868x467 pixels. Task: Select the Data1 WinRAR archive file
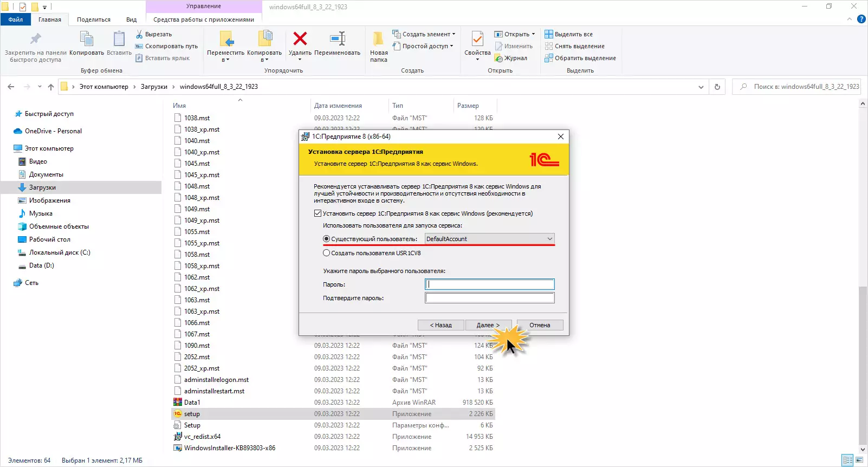192,403
